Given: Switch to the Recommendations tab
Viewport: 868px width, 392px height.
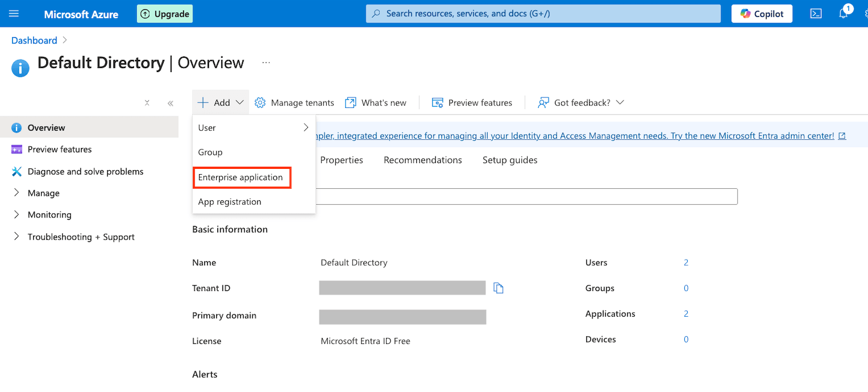Looking at the screenshot, I should [423, 160].
